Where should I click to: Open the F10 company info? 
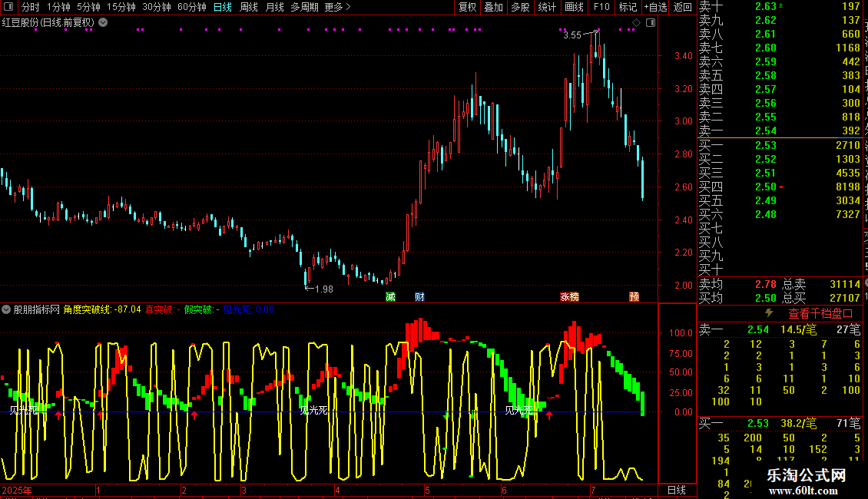601,7
